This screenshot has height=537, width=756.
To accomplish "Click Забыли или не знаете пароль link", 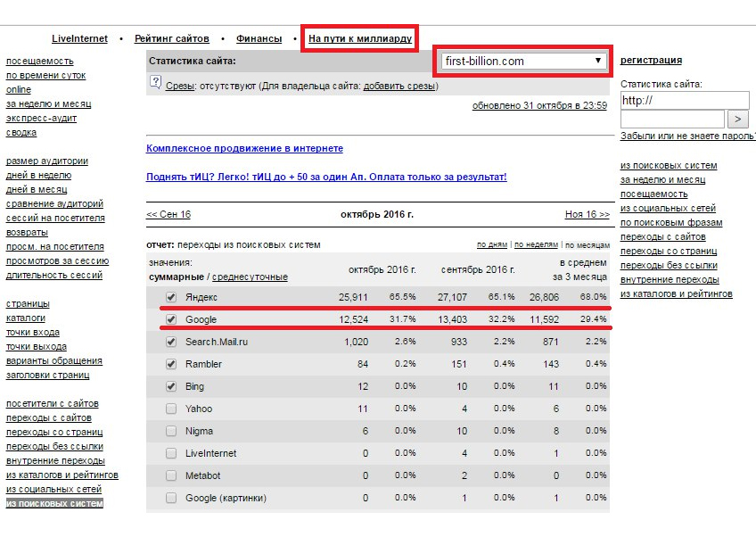I will coord(688,136).
